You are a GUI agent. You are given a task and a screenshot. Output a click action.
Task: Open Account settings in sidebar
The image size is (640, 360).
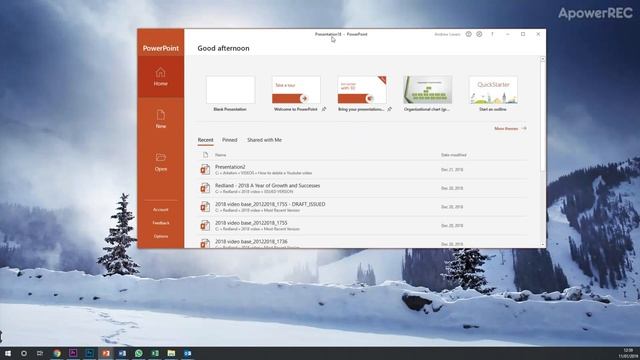160,210
